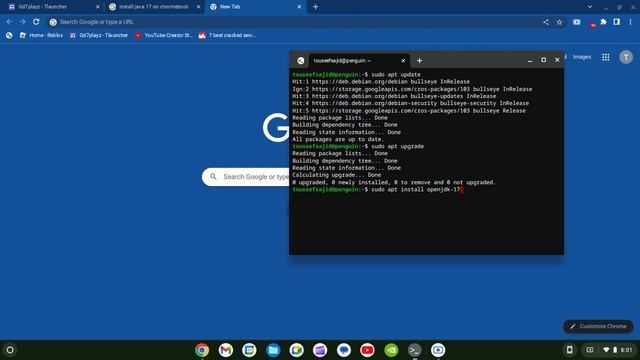Open the Phone Hub icon in shelf

(x=569, y=350)
